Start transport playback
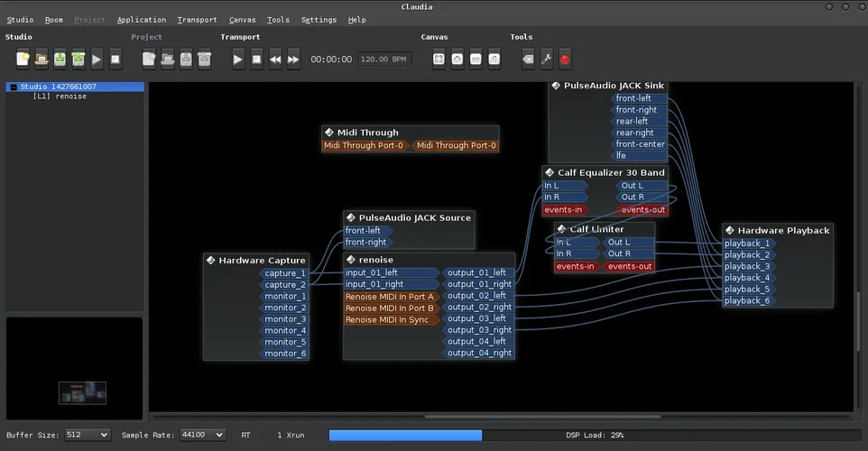This screenshot has height=451, width=868. [238, 60]
